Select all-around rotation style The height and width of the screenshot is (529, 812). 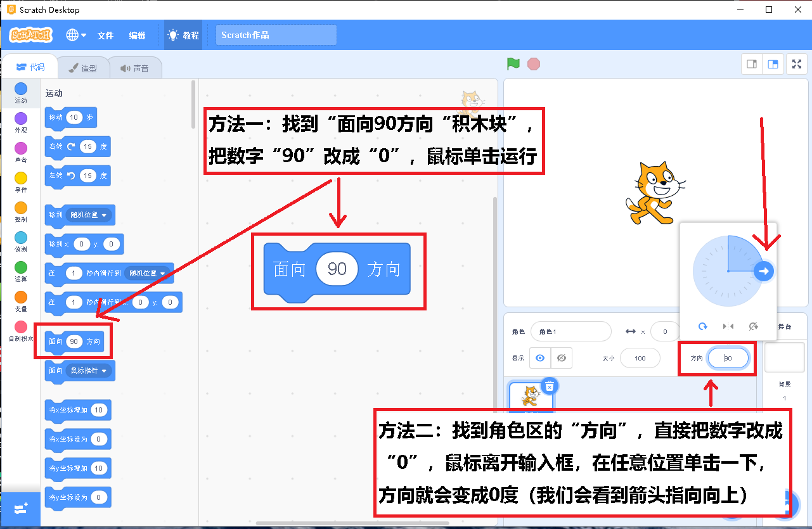click(702, 326)
